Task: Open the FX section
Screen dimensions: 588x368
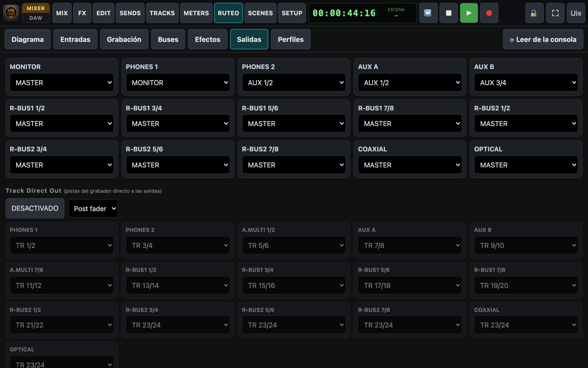Action: coord(82,13)
